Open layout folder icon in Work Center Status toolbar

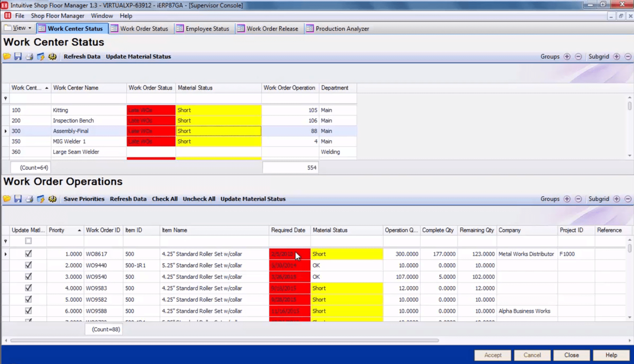(x=7, y=56)
